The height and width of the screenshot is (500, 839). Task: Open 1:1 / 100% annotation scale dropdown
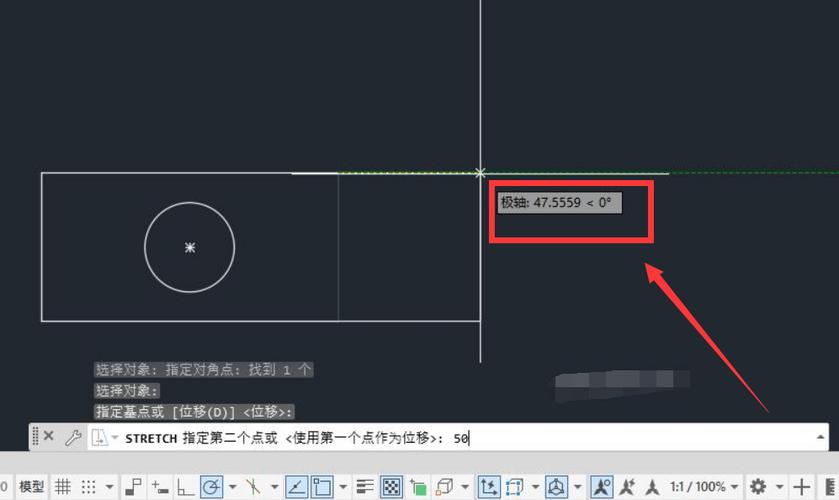click(x=703, y=487)
